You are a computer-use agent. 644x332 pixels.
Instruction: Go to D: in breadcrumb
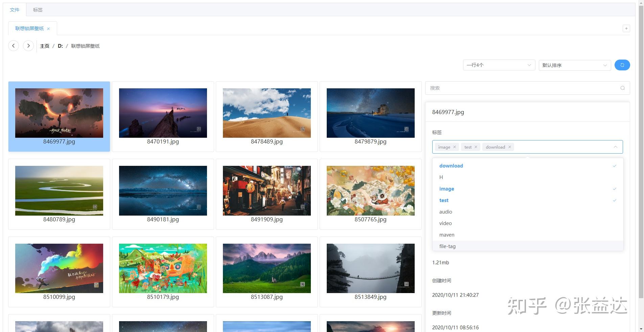[60, 46]
